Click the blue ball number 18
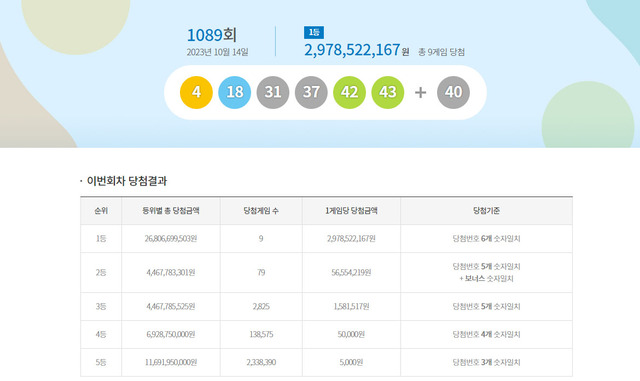Viewport: 640px width, 381px height. [235, 92]
